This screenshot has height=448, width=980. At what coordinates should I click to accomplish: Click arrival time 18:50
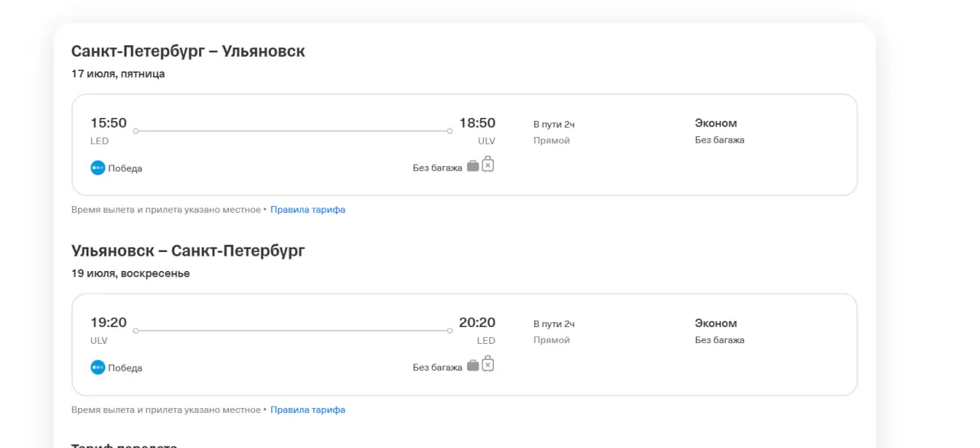[477, 123]
